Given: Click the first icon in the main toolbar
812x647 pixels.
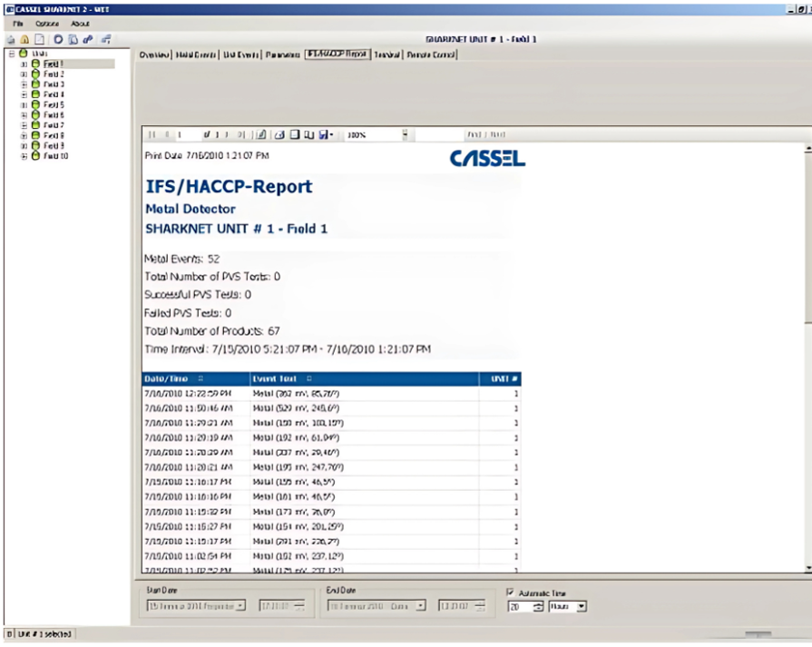Looking at the screenshot, I should (x=11, y=39).
